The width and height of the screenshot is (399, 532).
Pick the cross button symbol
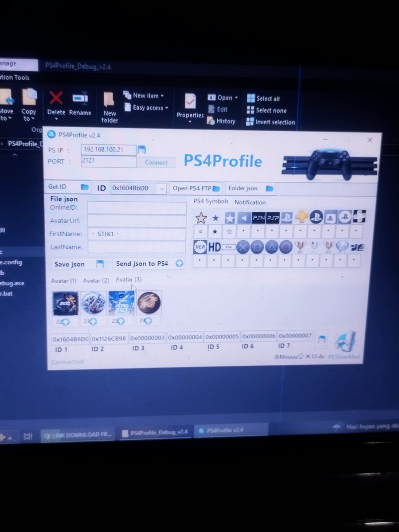pos(243,247)
